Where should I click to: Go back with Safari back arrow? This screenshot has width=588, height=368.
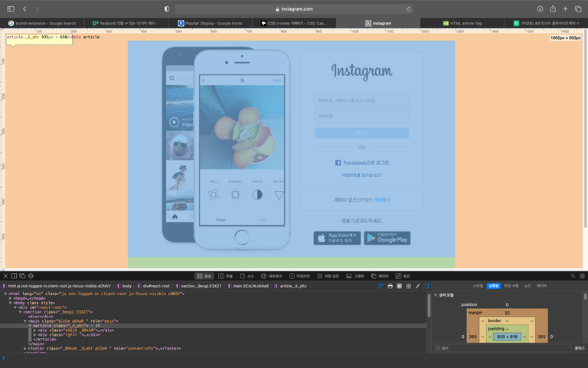(x=24, y=8)
